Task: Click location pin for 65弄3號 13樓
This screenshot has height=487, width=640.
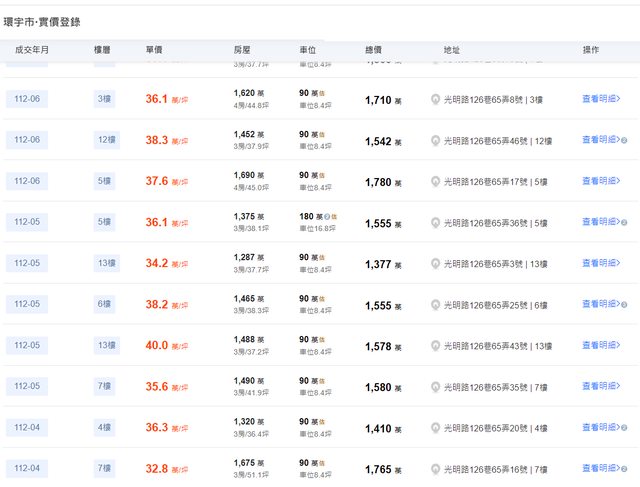Action: [435, 264]
